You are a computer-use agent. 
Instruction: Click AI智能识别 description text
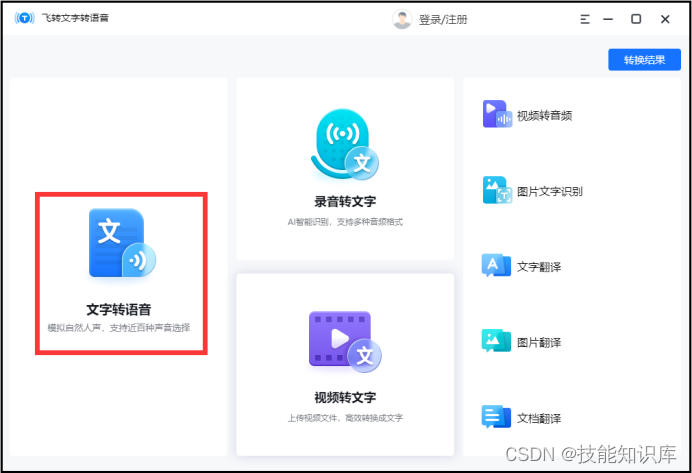(x=345, y=222)
